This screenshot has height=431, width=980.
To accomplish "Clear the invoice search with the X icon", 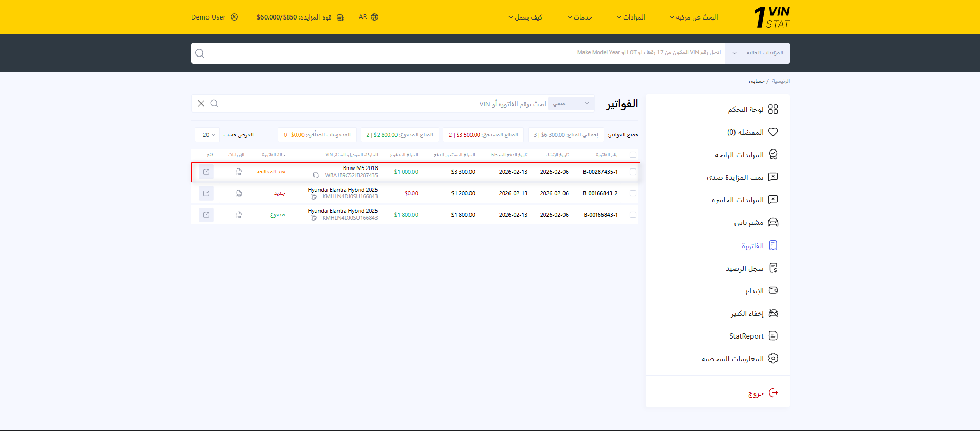I will [201, 104].
